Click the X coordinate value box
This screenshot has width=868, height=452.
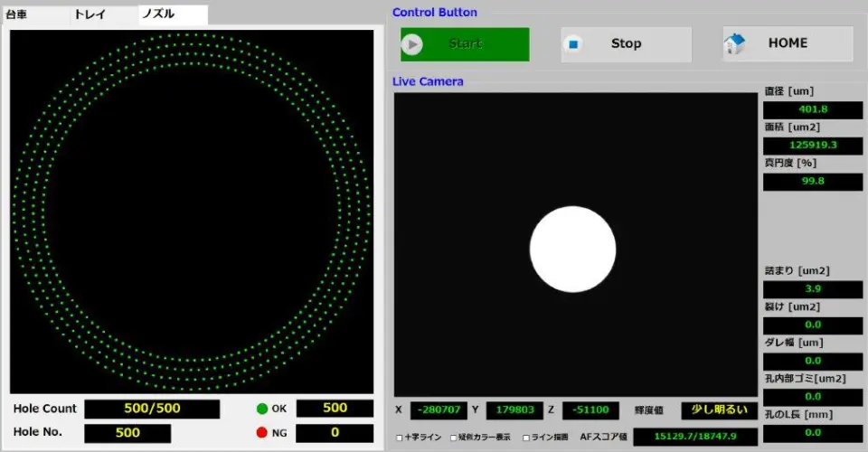coord(439,410)
